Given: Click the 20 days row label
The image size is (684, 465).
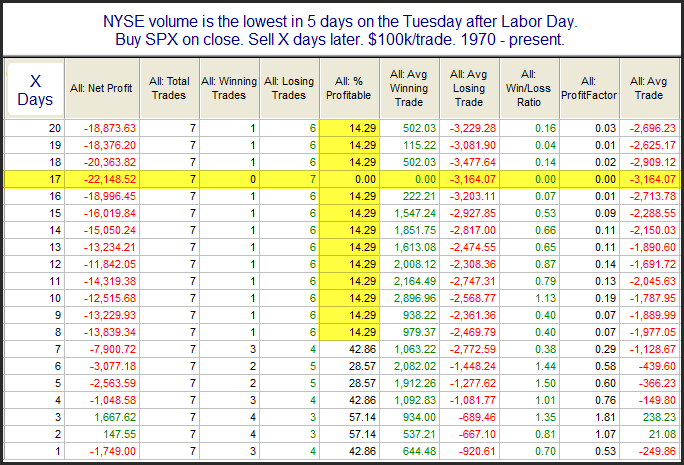Looking at the screenshot, I should point(55,128).
